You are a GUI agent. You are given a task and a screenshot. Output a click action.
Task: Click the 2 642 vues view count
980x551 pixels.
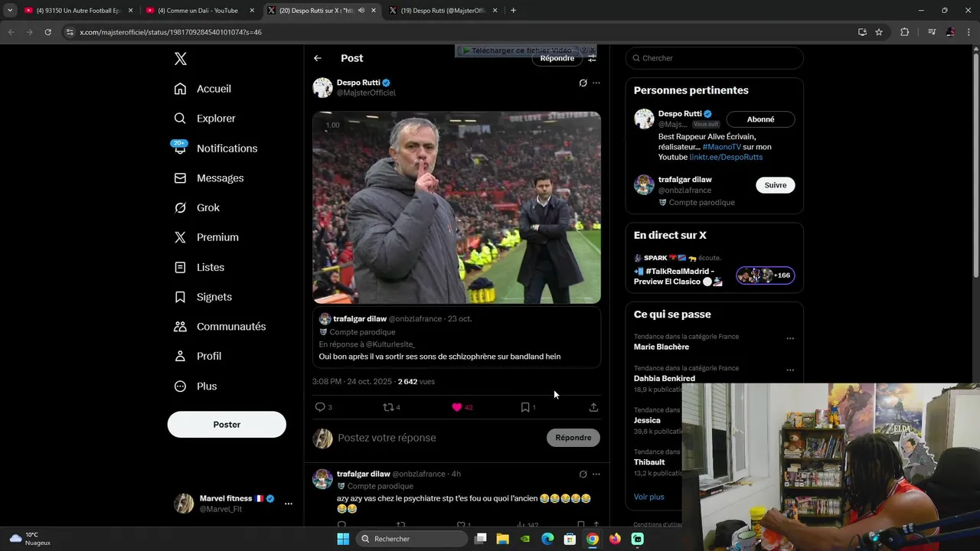click(x=416, y=381)
